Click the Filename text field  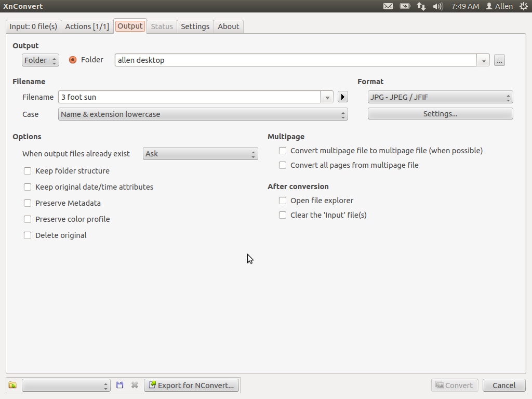coord(189,97)
